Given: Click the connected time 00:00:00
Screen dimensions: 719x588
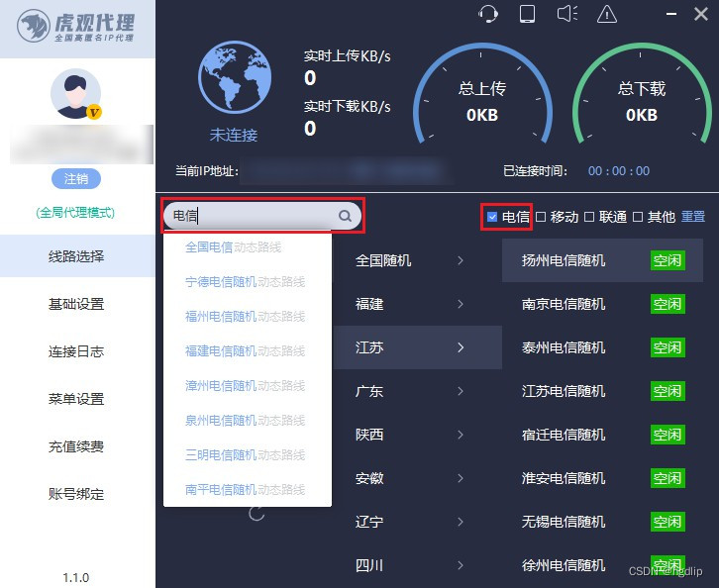Looking at the screenshot, I should click(x=619, y=171).
